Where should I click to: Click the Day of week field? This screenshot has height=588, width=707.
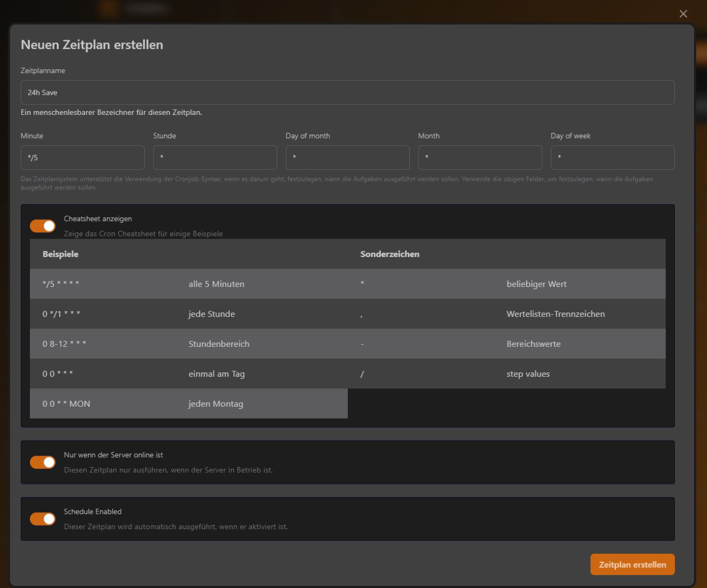pyautogui.click(x=612, y=158)
